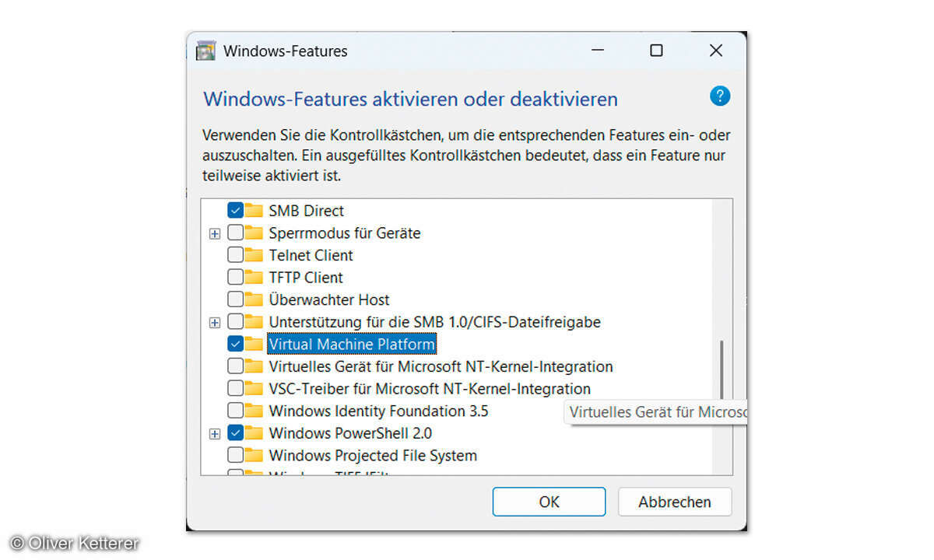
Task: Click the folder icon beside Virtual Machine Platform
Action: (254, 344)
